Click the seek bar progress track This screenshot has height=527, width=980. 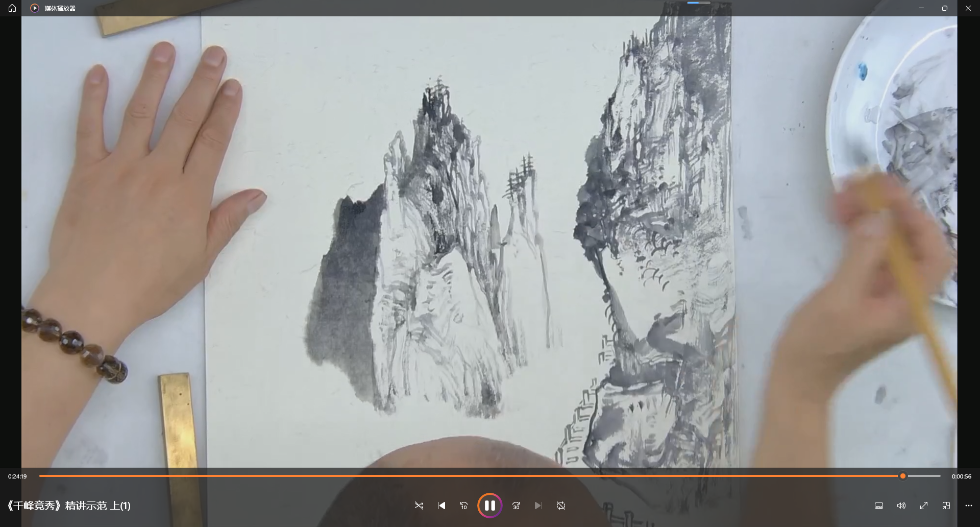click(490, 476)
